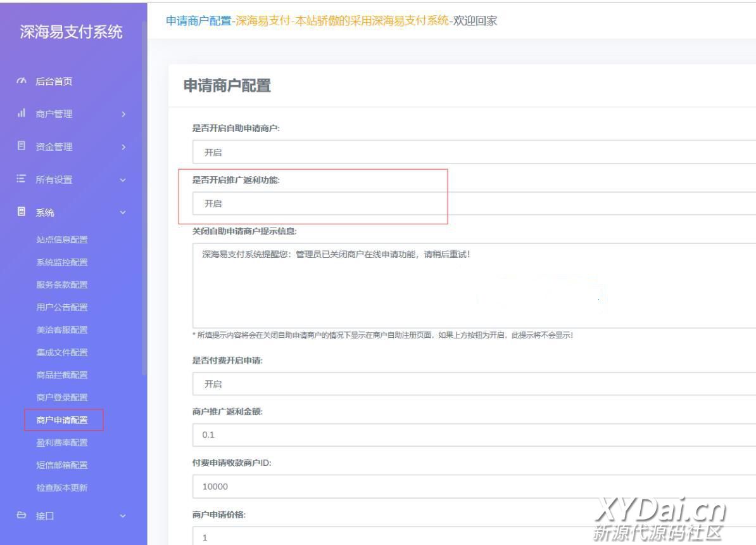
Task: Open 站点信息配置 settings page
Action: click(62, 240)
